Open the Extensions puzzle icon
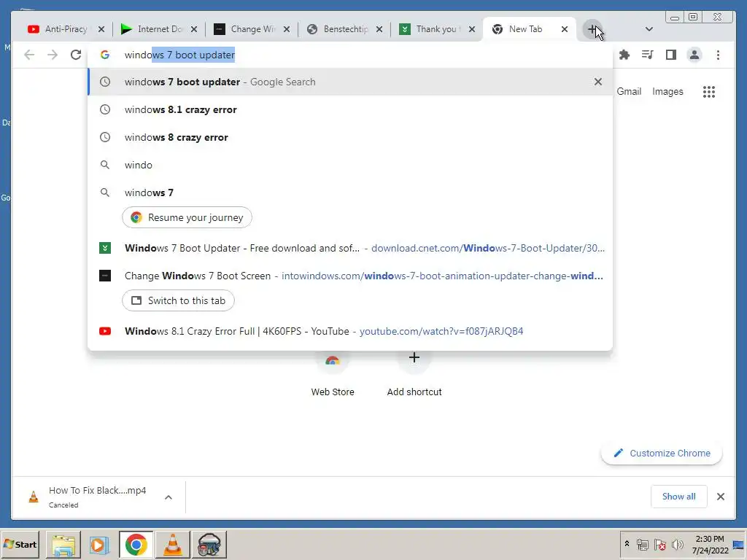This screenshot has width=747, height=560. 624,55
